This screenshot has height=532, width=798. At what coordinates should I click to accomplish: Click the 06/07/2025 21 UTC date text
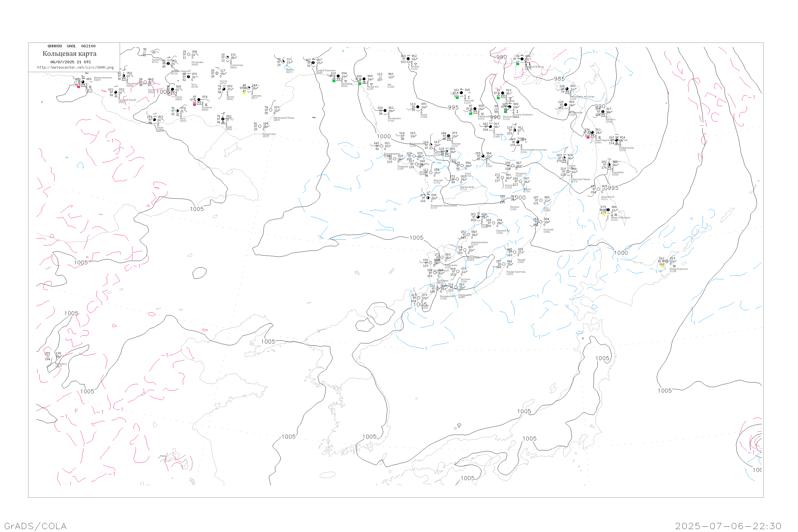tap(70, 62)
